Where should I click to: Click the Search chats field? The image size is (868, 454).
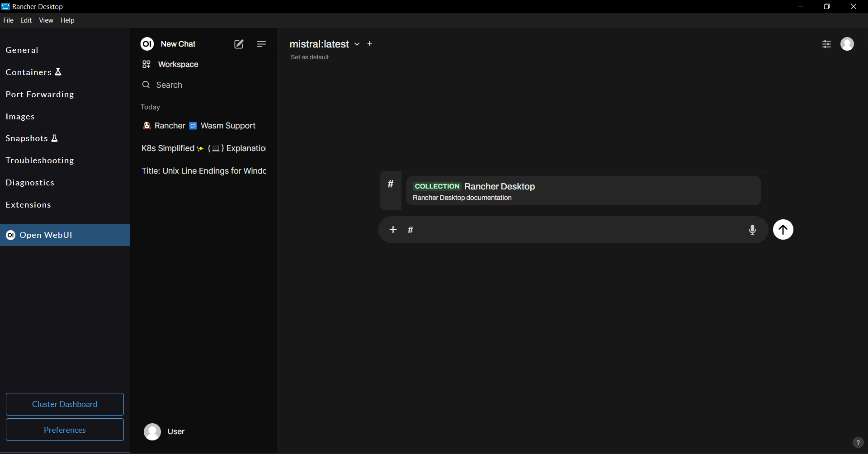point(203,85)
